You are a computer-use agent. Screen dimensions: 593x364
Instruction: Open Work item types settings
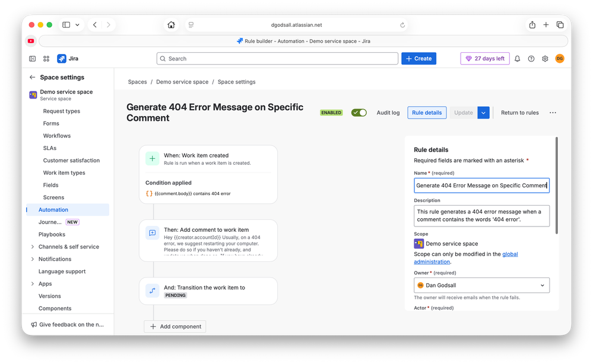click(x=64, y=173)
